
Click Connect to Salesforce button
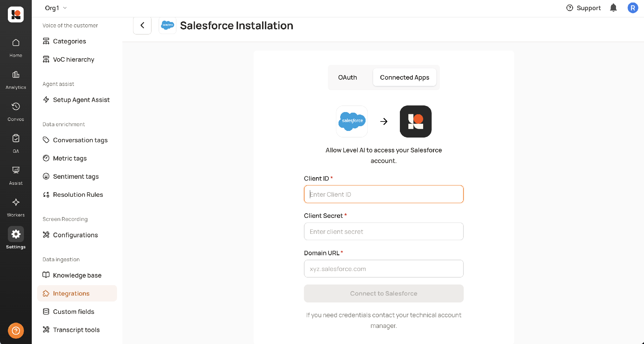click(x=384, y=293)
